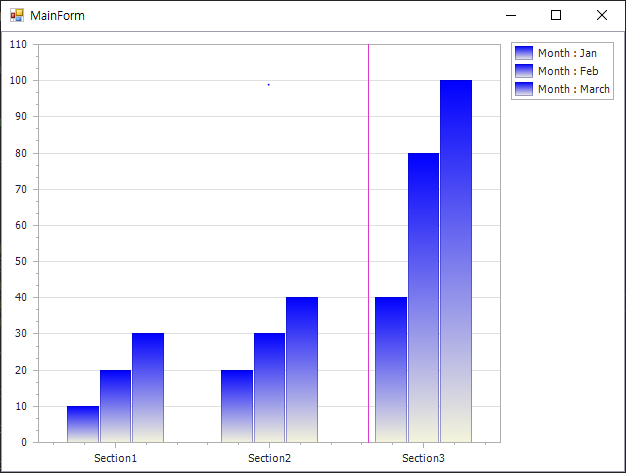Click the small blue data point dot
This screenshot has height=473, width=626.
(x=269, y=85)
